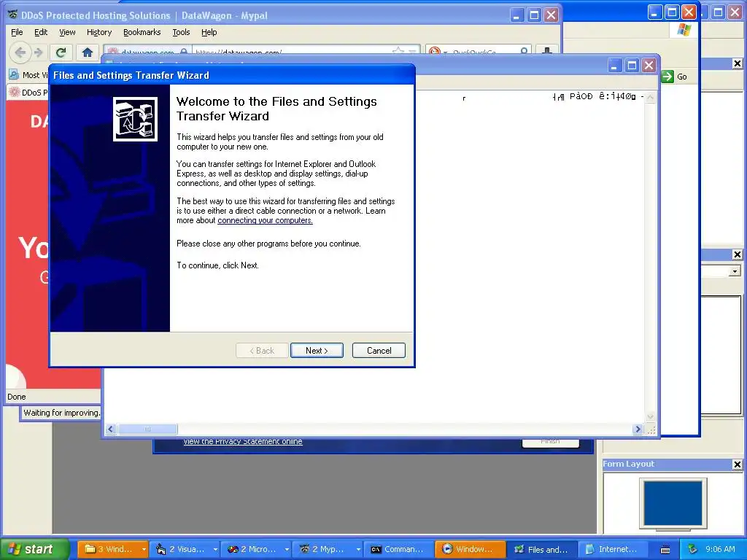Cancel the Files and Settings Transfer Wizard
The image size is (747, 560).
click(x=379, y=351)
